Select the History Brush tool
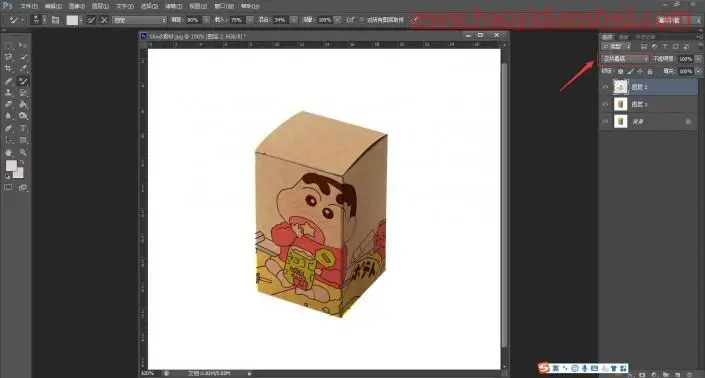 [23, 93]
